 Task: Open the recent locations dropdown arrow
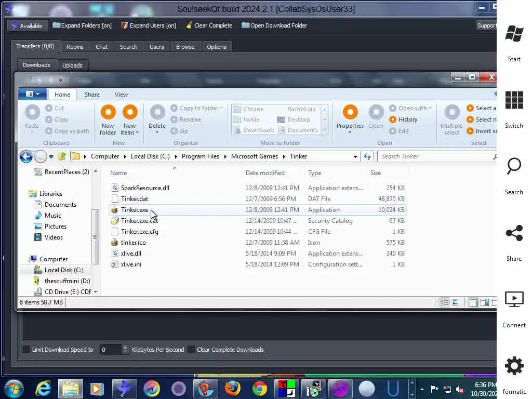(x=51, y=156)
